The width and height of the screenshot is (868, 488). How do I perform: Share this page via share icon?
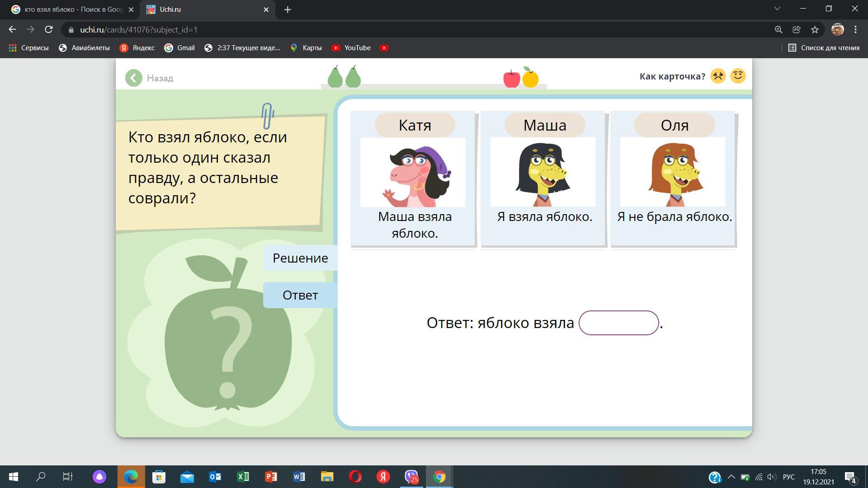coord(797,30)
